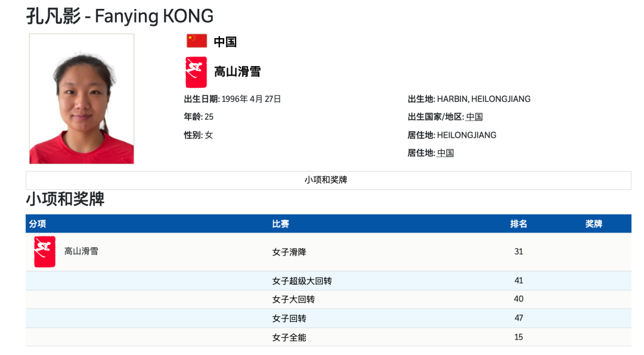Open Fanying Kong's athlete portrait photo
This screenshot has height=355, width=644.
[x=82, y=99]
